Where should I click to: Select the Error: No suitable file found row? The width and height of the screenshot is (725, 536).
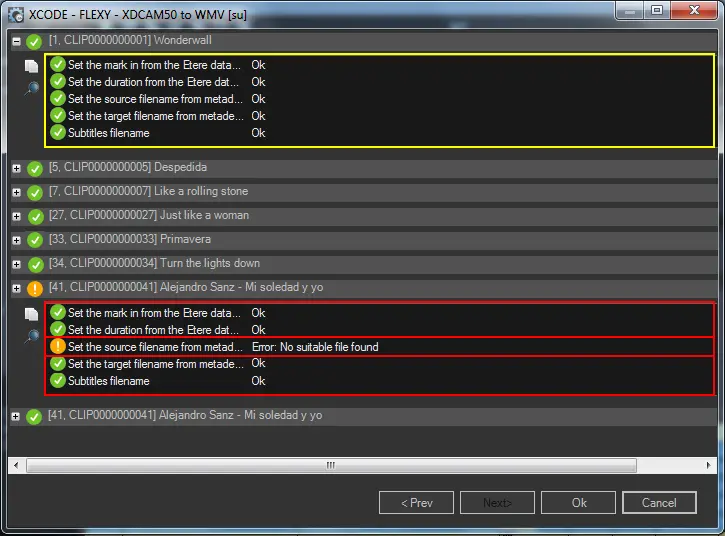coord(314,347)
